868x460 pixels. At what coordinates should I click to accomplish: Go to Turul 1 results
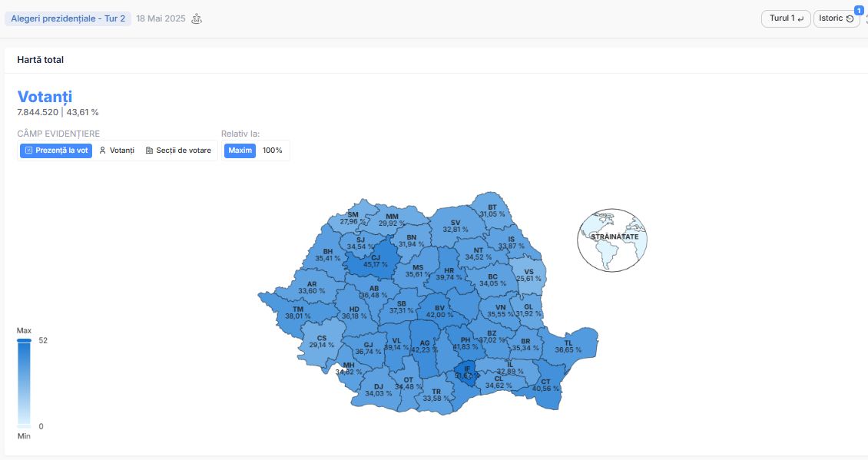click(786, 18)
